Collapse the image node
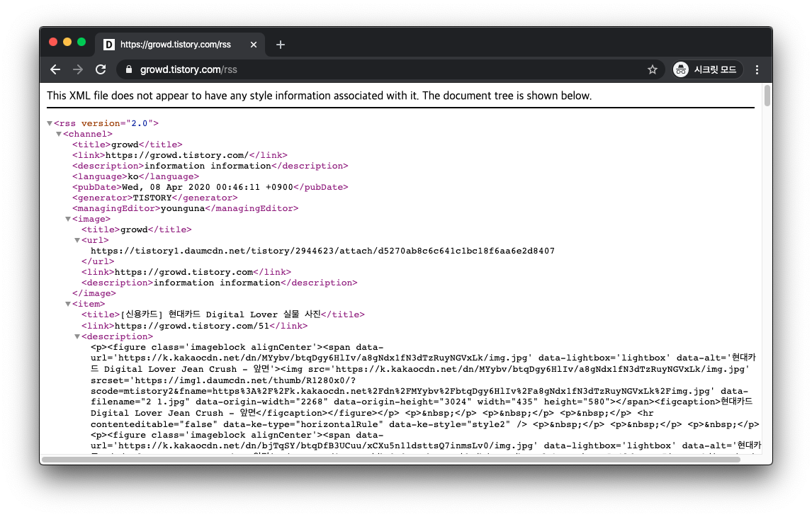The height and width of the screenshot is (517, 812). 68,219
